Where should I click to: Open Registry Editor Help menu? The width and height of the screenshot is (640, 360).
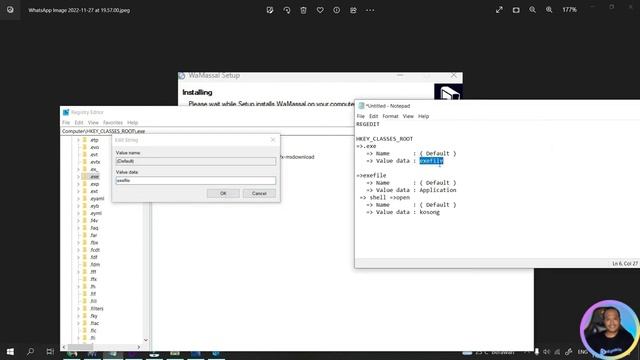132,122
